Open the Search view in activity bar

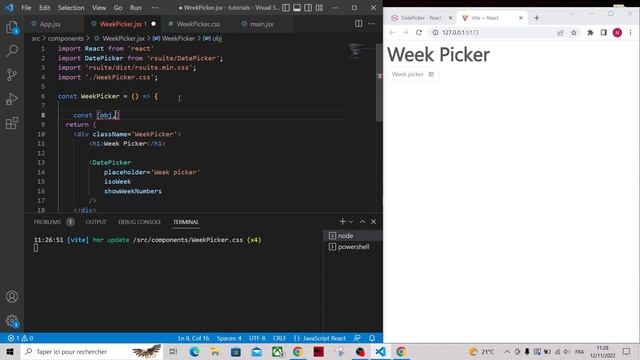coord(12,51)
